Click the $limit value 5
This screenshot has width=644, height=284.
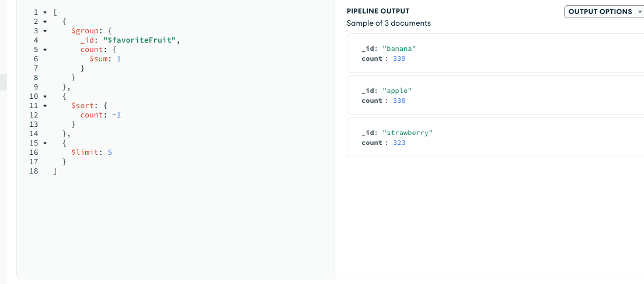[x=110, y=153]
